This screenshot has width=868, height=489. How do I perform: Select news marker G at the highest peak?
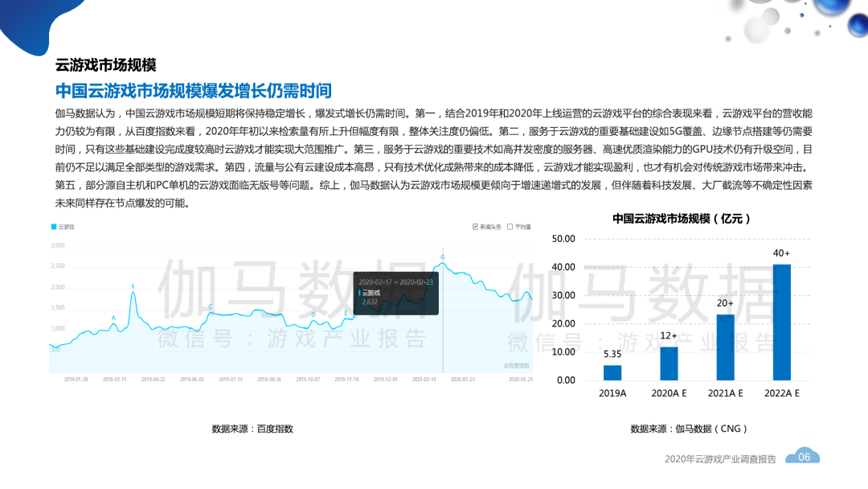click(x=442, y=257)
